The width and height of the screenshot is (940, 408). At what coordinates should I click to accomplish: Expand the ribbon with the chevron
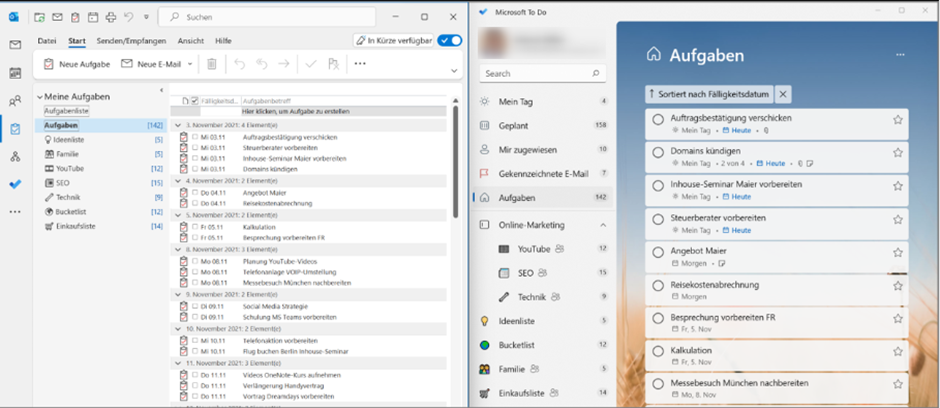tap(453, 71)
